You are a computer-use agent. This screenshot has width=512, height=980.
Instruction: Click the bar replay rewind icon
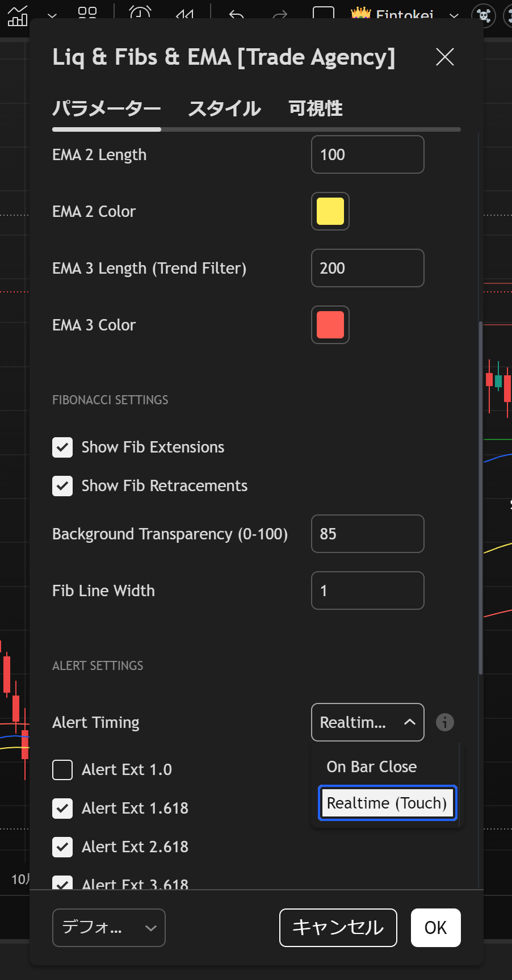[x=185, y=15]
